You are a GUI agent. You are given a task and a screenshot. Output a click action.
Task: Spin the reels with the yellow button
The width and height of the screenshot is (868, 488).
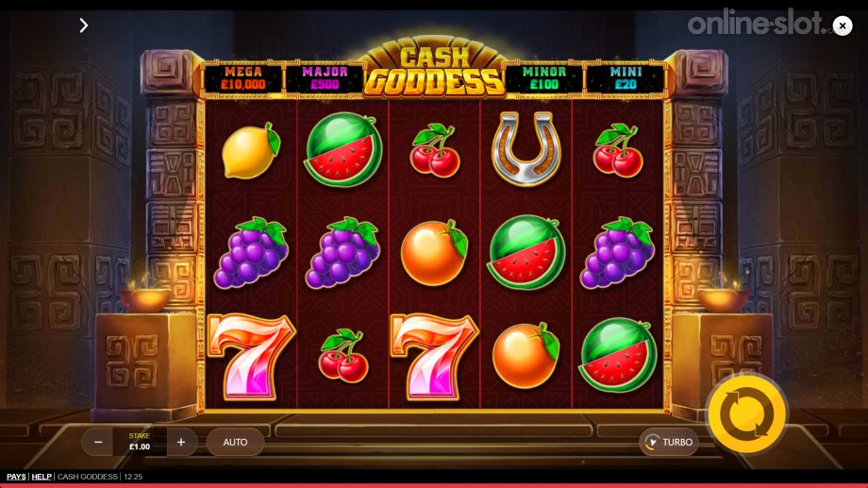coord(747,413)
